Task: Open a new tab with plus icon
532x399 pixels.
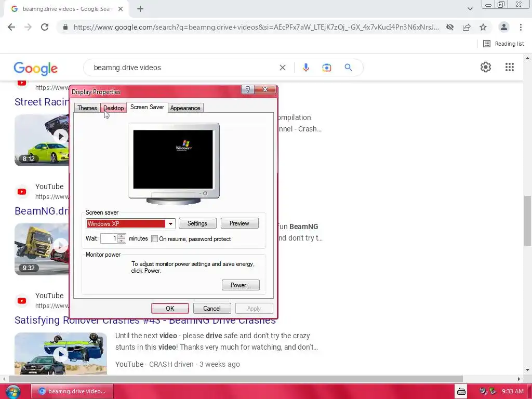Action: tap(140, 9)
